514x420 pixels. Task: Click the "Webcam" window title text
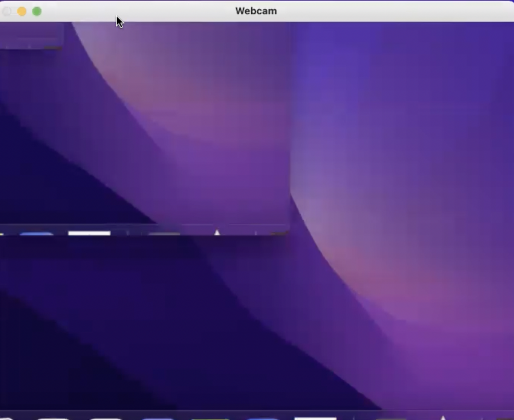256,11
